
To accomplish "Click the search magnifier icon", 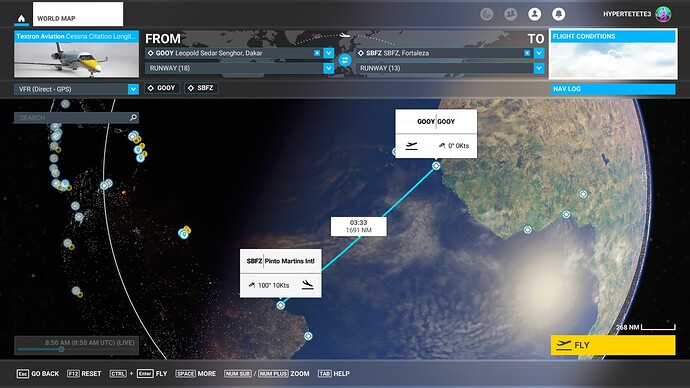I will (x=133, y=117).
